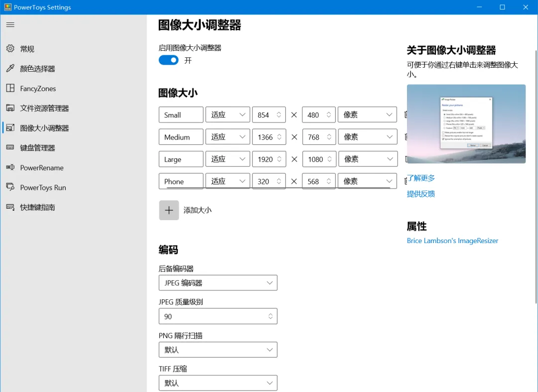Delete the Medium size preset

405,137
